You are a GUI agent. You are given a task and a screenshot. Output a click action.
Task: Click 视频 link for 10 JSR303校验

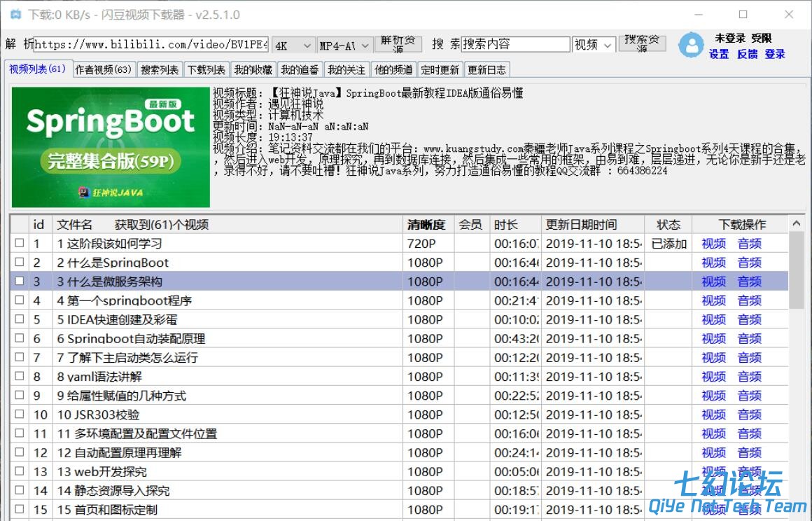(713, 415)
